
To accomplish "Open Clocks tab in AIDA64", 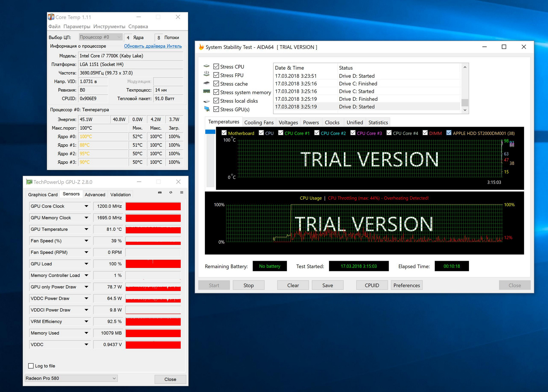I will click(332, 122).
